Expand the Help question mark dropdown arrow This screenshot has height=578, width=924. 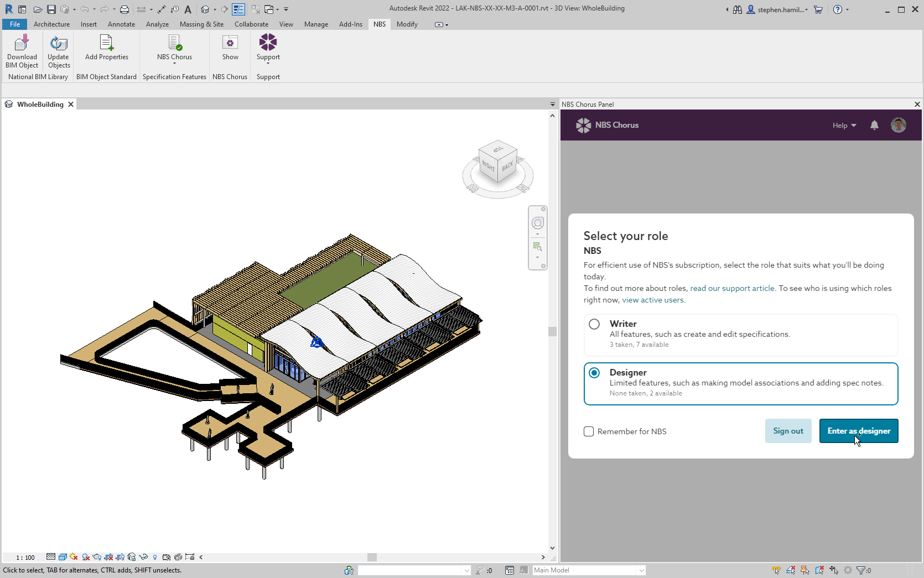pos(847,9)
